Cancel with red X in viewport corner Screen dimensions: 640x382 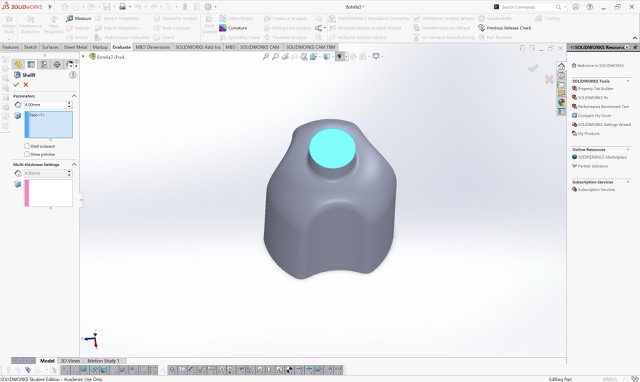(x=549, y=79)
